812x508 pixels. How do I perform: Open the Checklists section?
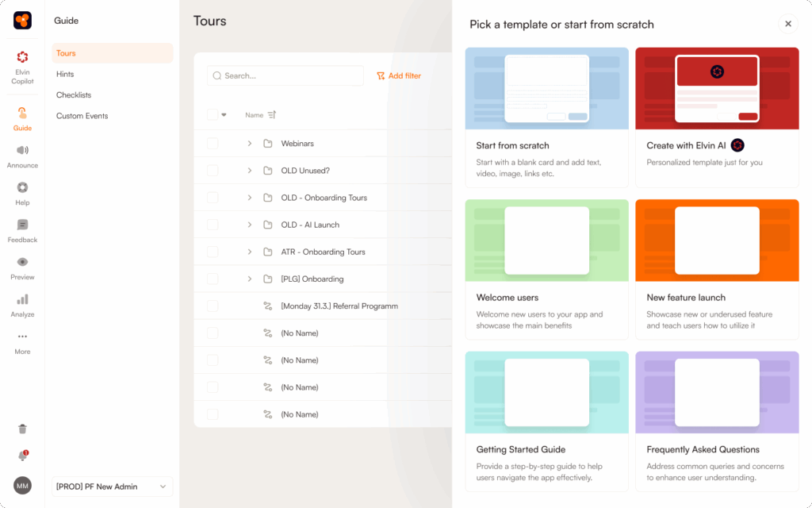[73, 94]
